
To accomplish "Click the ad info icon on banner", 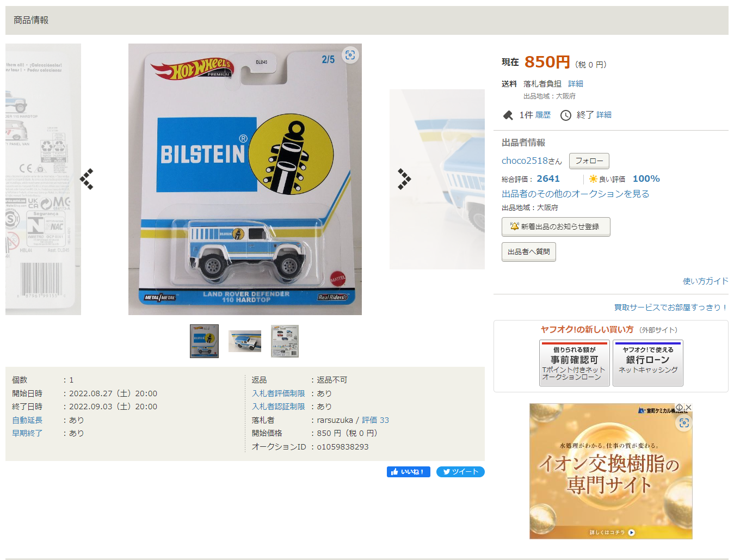I will point(680,407).
